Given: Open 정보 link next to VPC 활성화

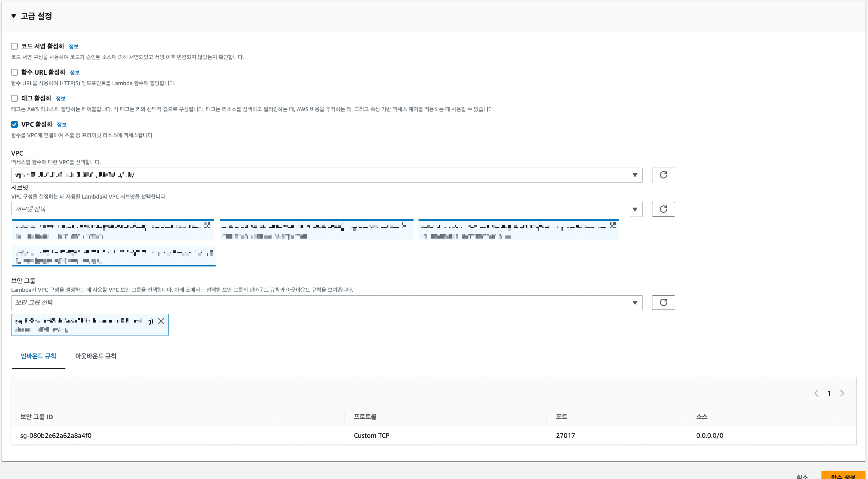Looking at the screenshot, I should point(62,125).
